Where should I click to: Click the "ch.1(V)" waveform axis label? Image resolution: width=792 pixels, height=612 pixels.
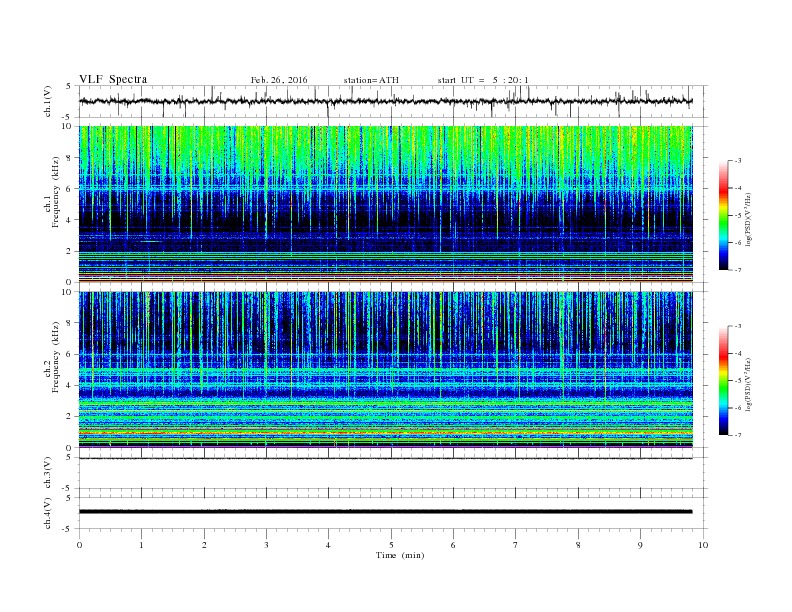point(47,101)
